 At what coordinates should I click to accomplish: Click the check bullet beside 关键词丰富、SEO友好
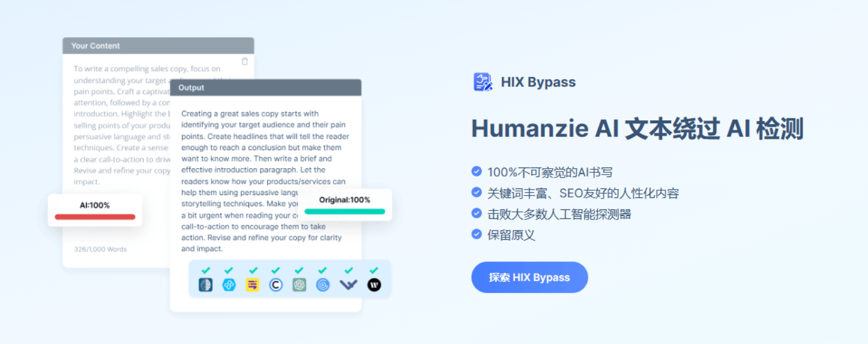click(x=477, y=193)
